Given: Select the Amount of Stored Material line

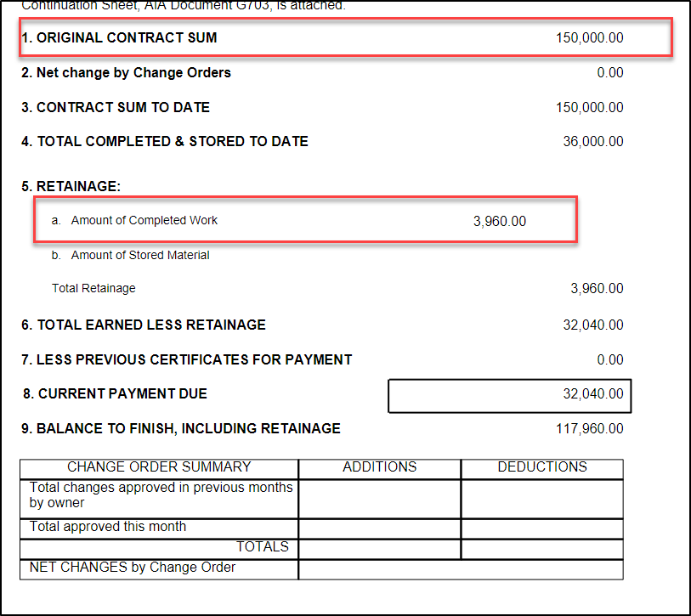Looking at the screenshot, I should pos(139,255).
